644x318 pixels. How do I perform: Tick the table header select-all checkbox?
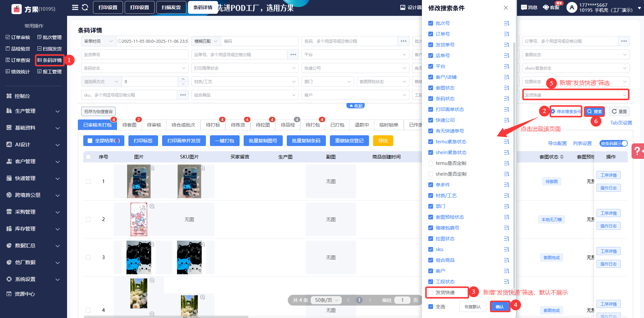pos(88,157)
